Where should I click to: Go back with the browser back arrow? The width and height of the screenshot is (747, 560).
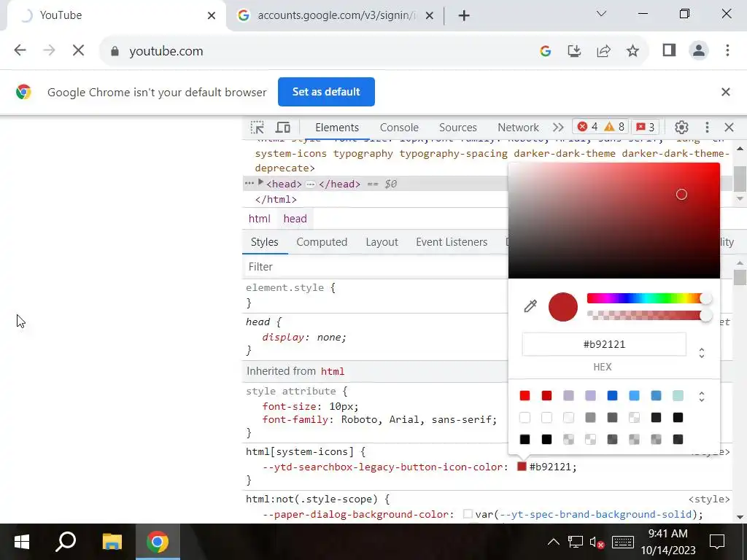click(20, 50)
